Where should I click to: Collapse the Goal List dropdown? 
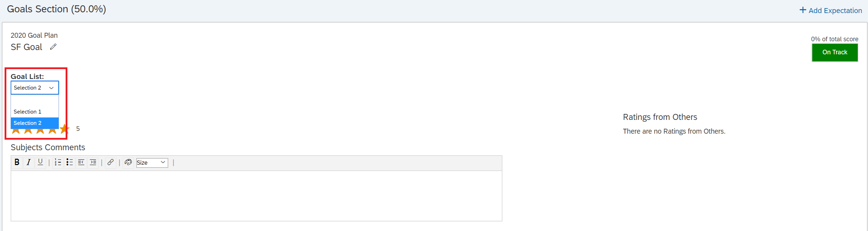point(35,88)
